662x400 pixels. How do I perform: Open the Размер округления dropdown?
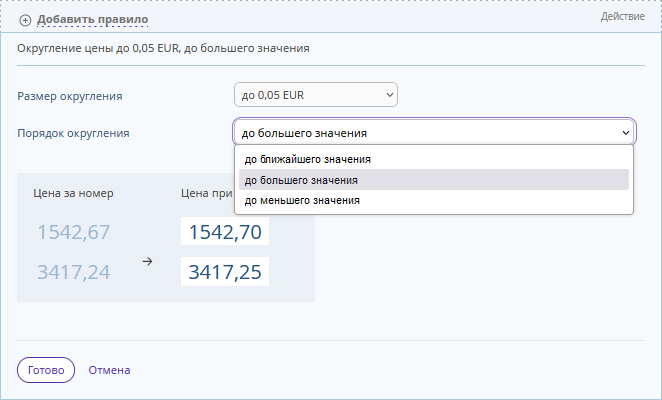point(316,95)
